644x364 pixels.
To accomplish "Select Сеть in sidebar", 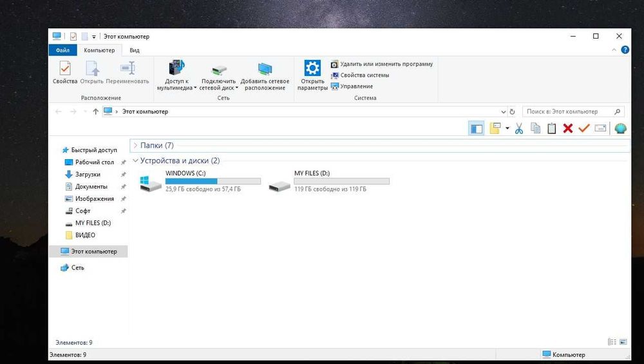I will (72, 268).
